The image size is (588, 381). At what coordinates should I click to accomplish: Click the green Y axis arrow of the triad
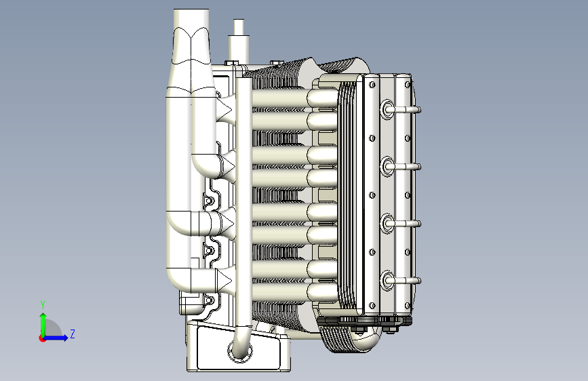pyautogui.click(x=43, y=324)
